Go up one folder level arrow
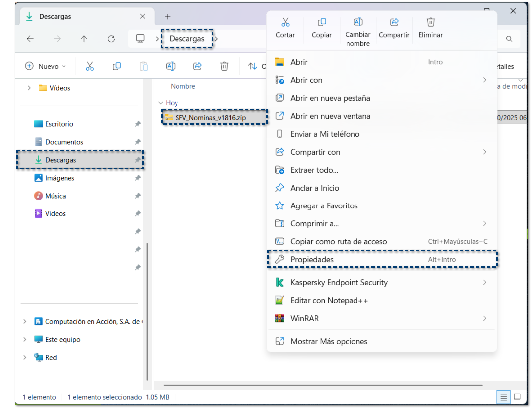Image resolution: width=532 pixels, height=409 pixels. click(84, 39)
